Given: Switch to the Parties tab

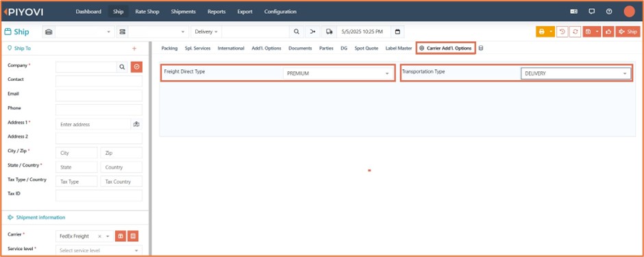Looking at the screenshot, I should coord(326,48).
